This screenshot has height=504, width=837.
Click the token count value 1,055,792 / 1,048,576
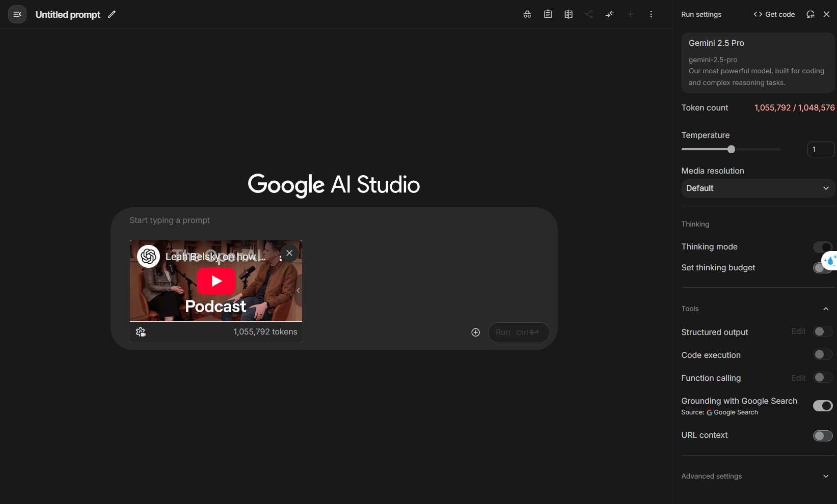(x=794, y=108)
